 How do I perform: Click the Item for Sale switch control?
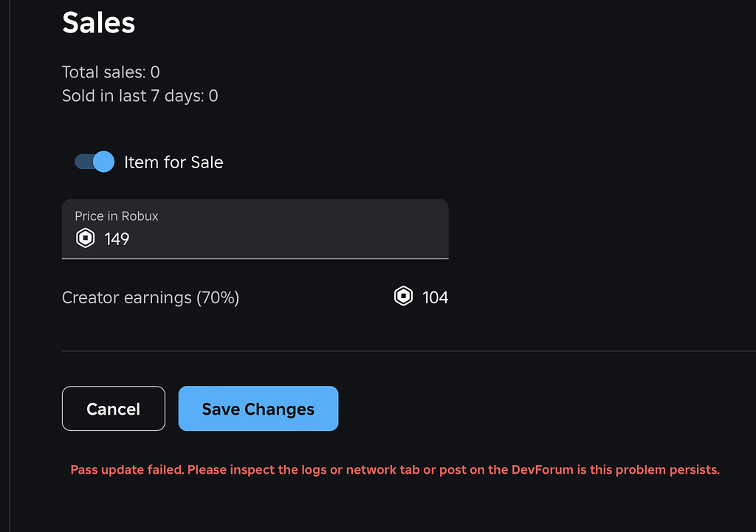pos(94,162)
